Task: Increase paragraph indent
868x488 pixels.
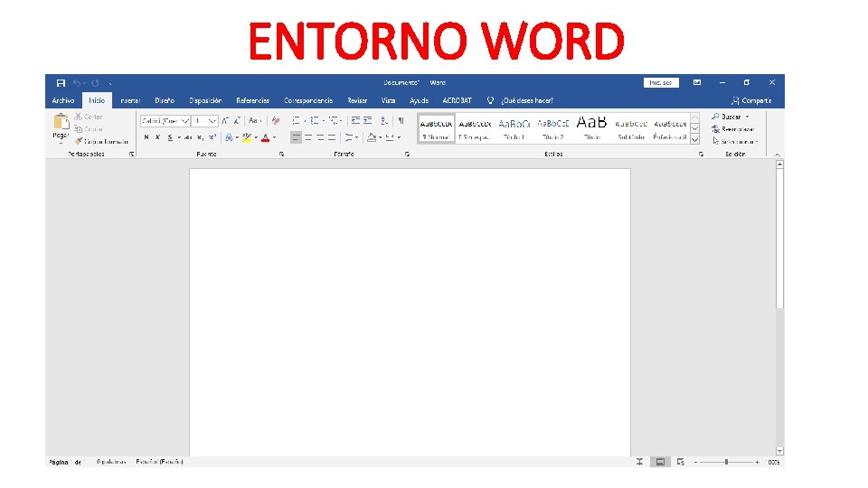Action: pyautogui.click(x=368, y=120)
